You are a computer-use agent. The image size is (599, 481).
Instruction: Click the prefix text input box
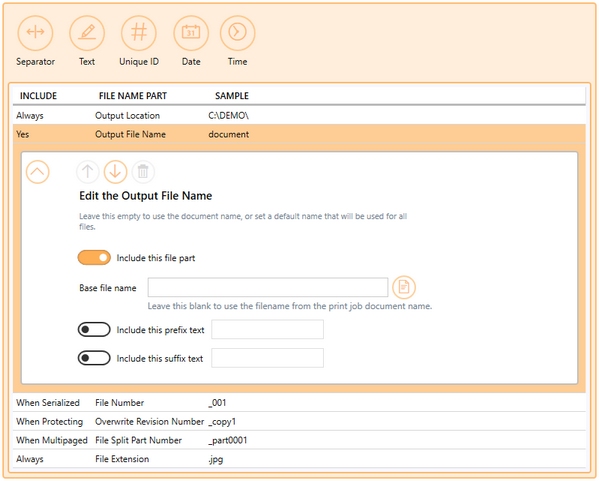(x=267, y=329)
